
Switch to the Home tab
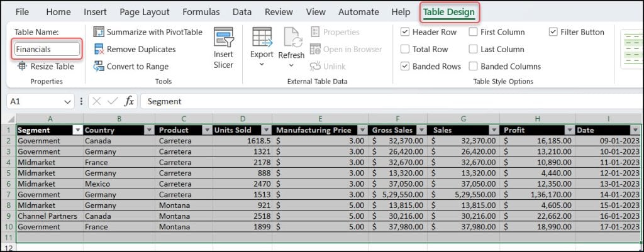pos(58,12)
